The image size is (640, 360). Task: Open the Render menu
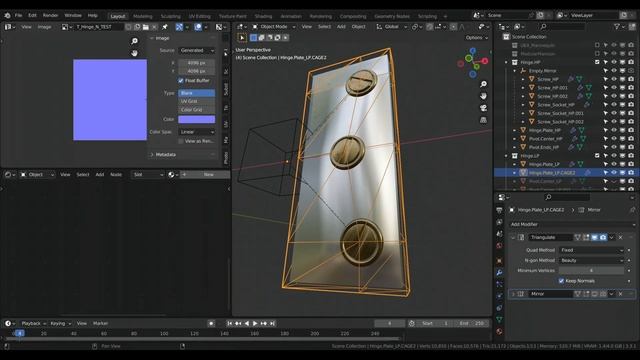50,16
